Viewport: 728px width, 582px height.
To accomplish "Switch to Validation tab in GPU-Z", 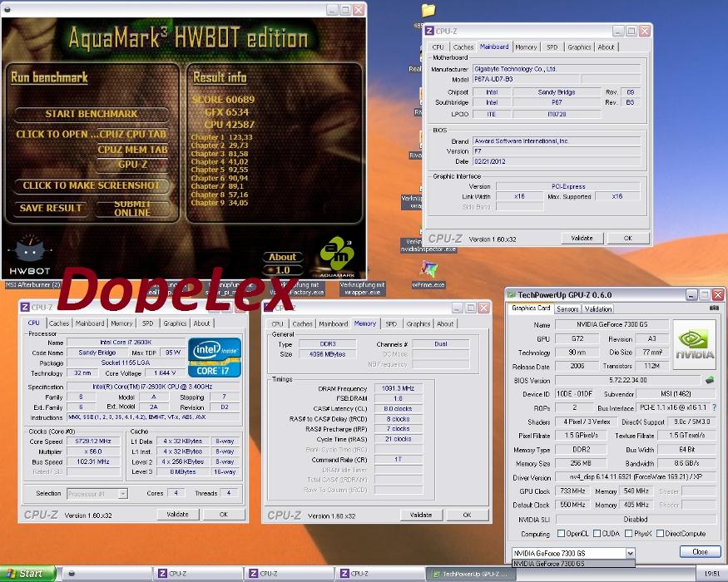I will point(598,308).
